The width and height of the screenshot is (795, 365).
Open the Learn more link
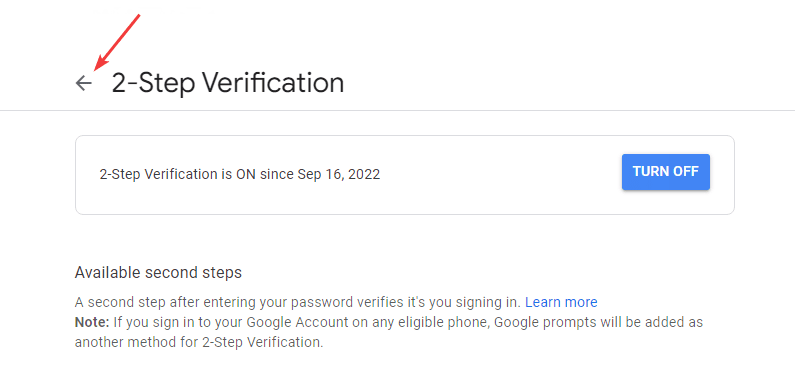pyautogui.click(x=561, y=302)
